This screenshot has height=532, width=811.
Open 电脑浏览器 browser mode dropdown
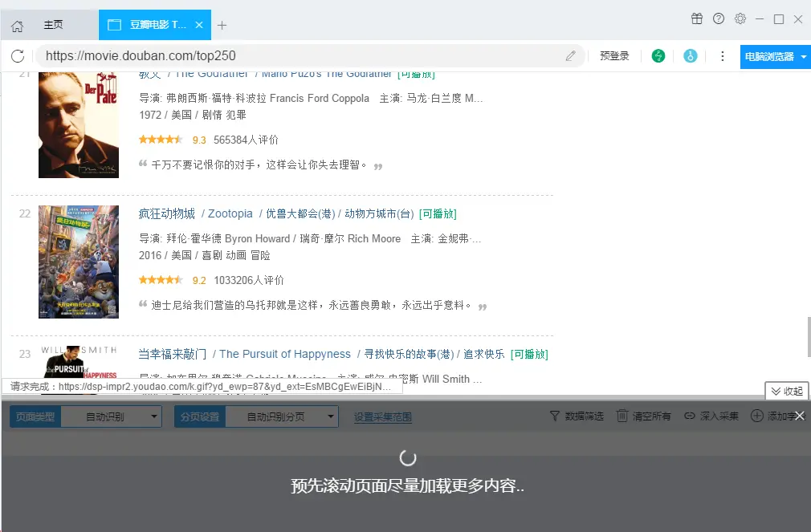click(x=776, y=56)
